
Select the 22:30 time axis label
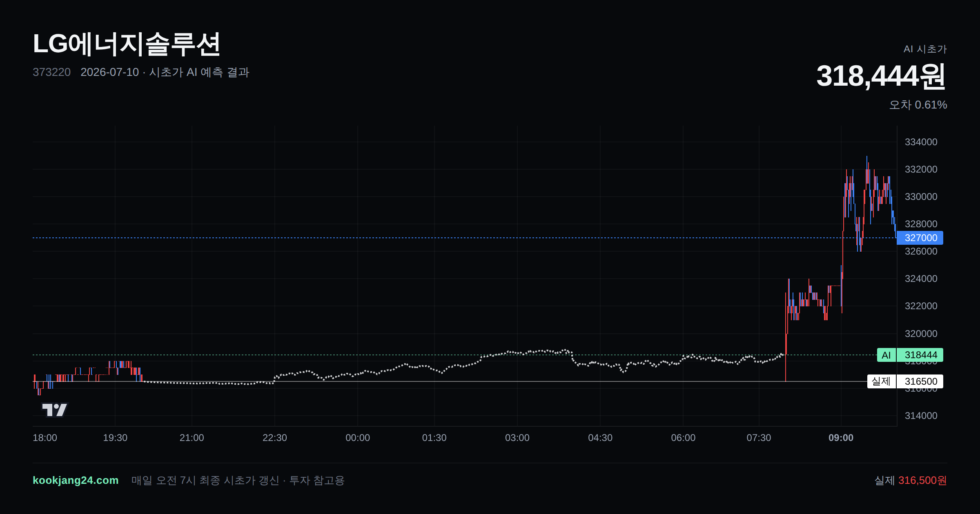275,438
